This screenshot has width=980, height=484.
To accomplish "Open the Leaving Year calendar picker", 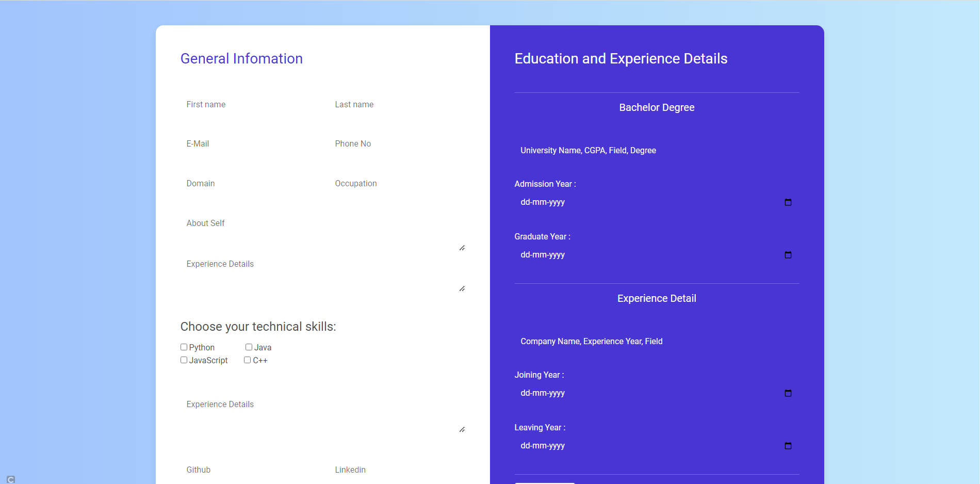I will 788,446.
